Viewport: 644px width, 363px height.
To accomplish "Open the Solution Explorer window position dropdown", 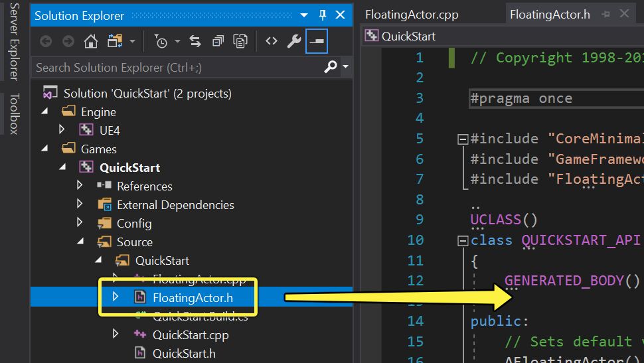I will 304,15.
